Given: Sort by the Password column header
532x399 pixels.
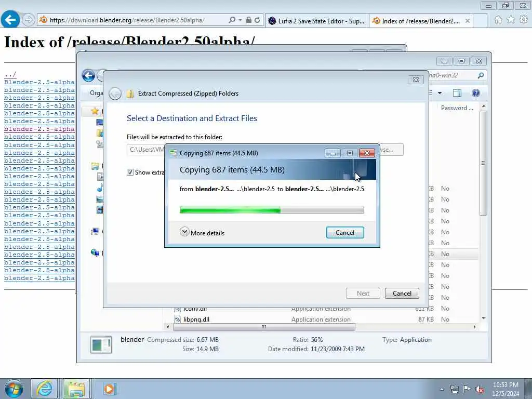Looking at the screenshot, I should (457, 108).
